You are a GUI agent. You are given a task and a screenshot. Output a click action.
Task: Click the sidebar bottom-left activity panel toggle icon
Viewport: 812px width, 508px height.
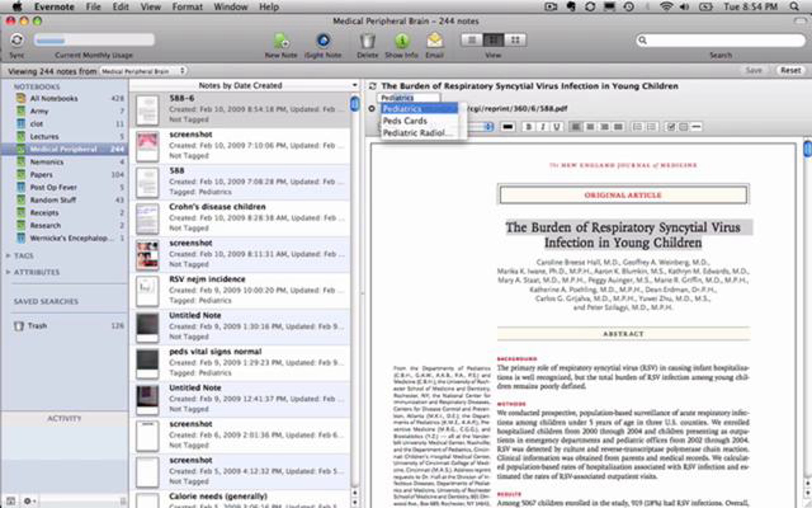coord(11,501)
